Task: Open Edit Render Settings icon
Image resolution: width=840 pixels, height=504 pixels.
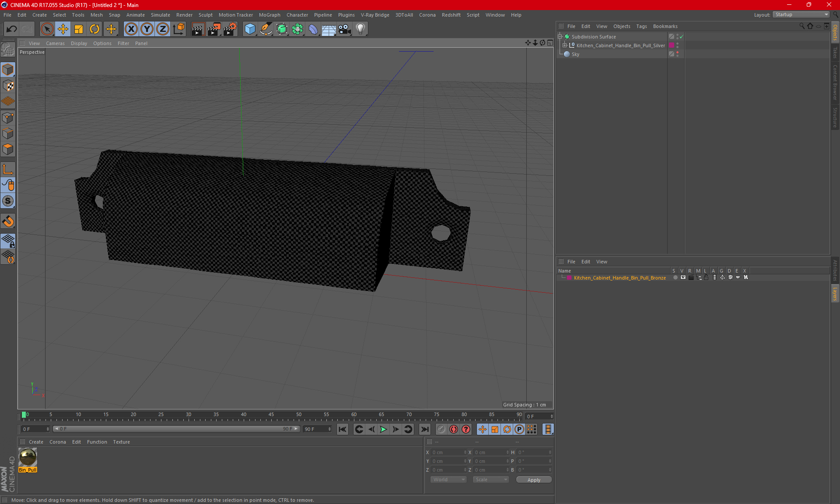Action: coord(230,29)
